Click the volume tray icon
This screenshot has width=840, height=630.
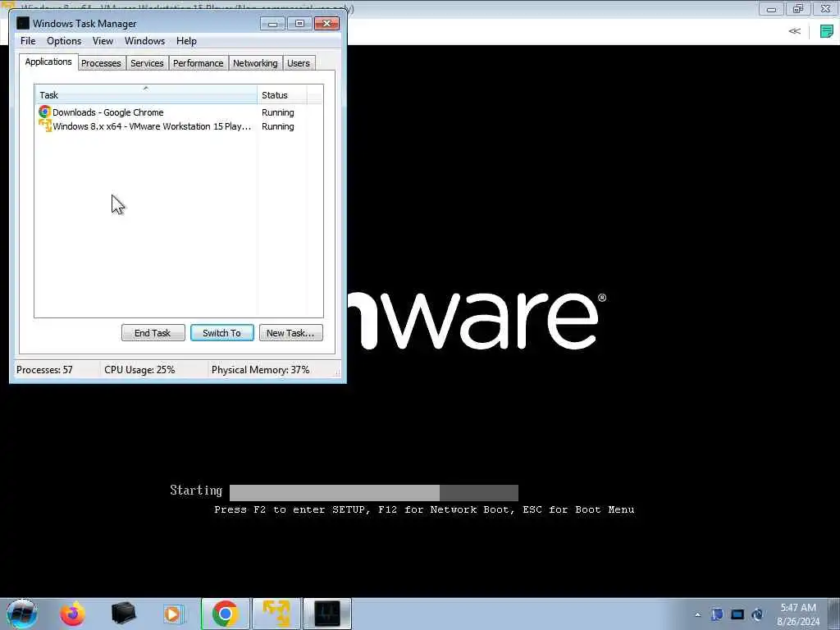757,614
